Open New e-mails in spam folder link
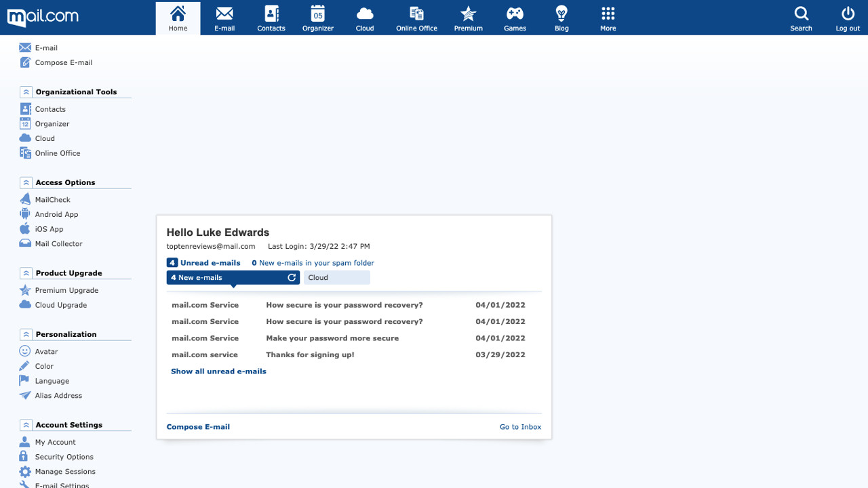 [313, 263]
